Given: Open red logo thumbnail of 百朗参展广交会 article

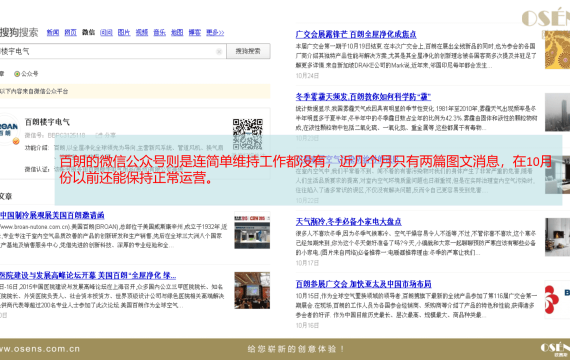Looking at the screenshot, I should pyautogui.click(x=557, y=299).
